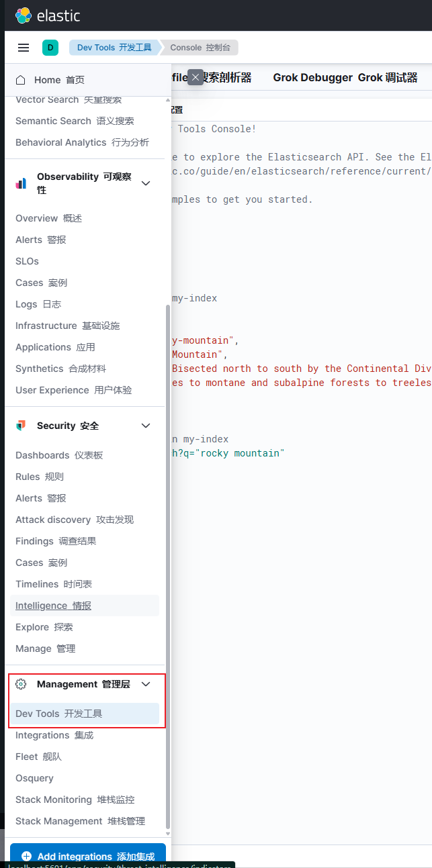
Task: Open the Search Profiler tab
Action: tap(212, 78)
